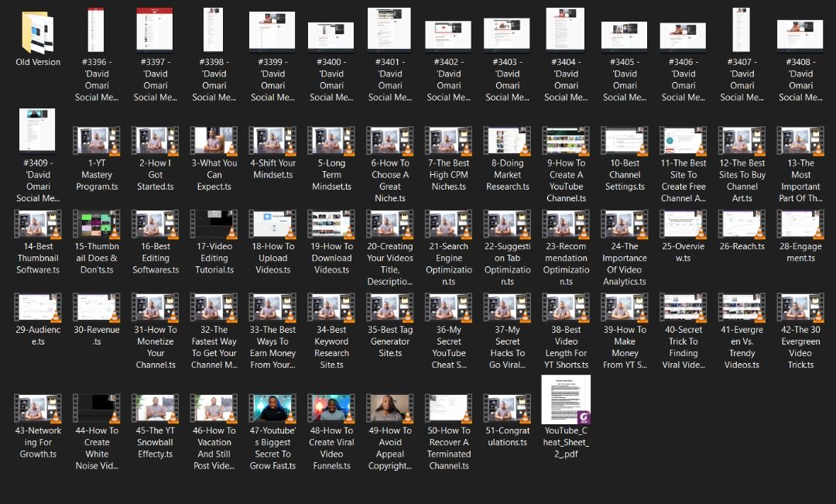The image size is (836, 504).
Task: Select 36-My Secret YouTube Cheat Sheet video
Action: coord(449,307)
